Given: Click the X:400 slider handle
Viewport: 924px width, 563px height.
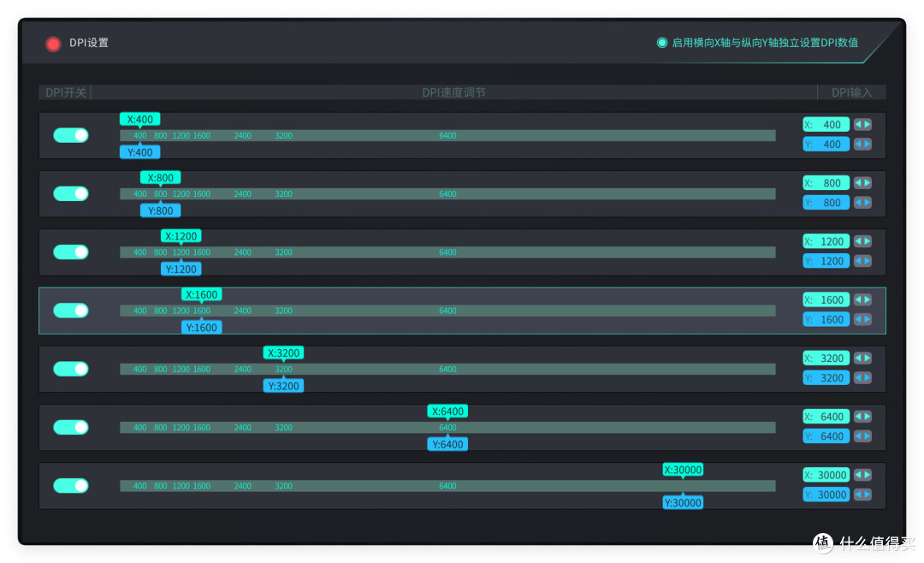Looking at the screenshot, I should 139,119.
